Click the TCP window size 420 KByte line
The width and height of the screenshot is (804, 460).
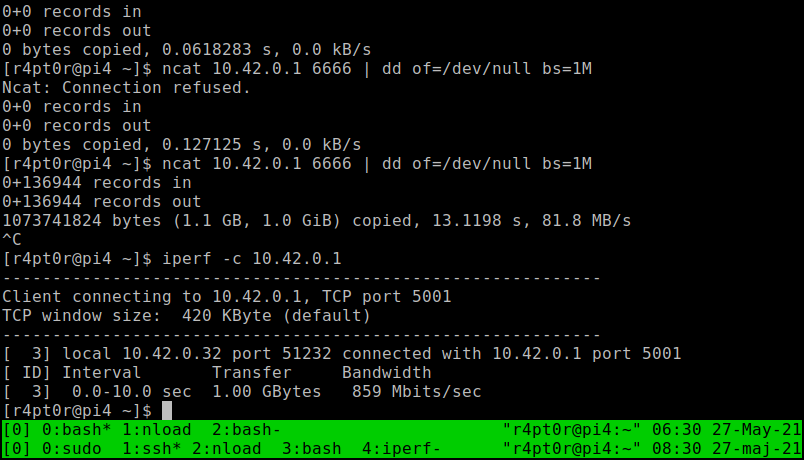(x=186, y=315)
